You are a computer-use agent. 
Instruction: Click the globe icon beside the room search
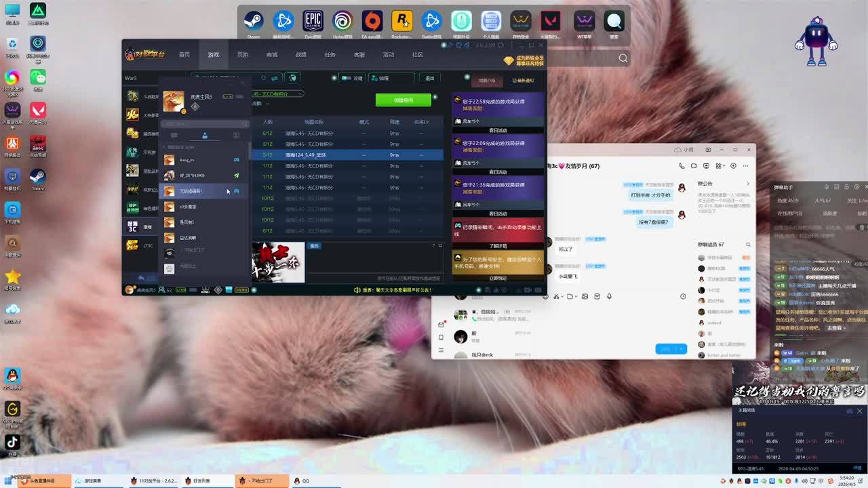point(292,78)
